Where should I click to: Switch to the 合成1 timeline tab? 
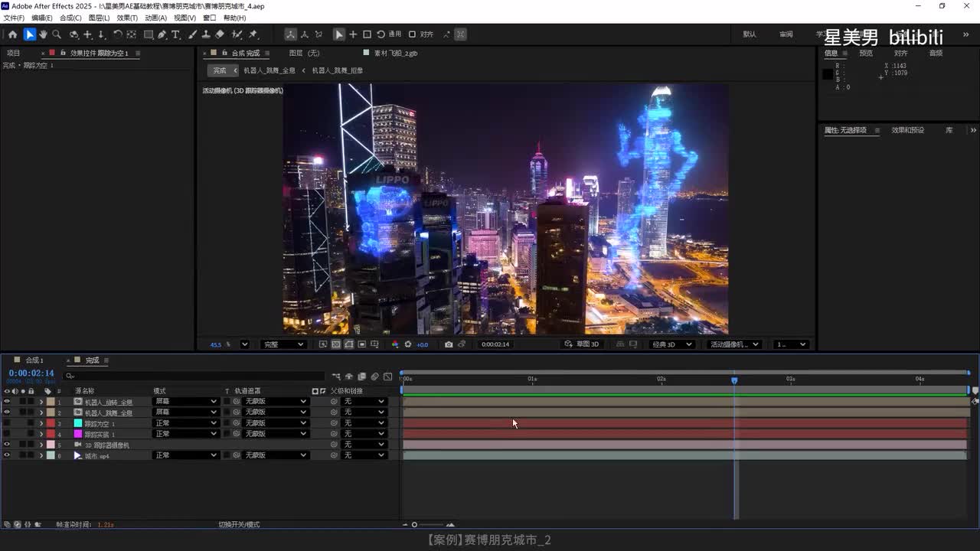(34, 360)
